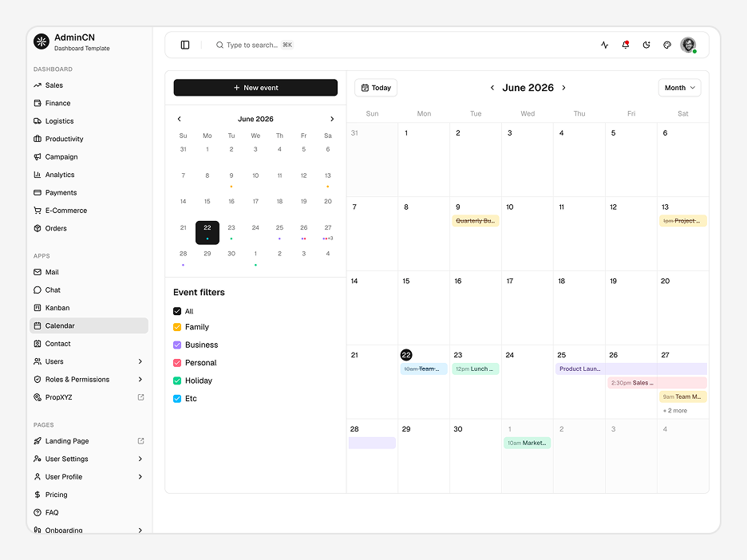Screen dimensions: 747x560
Task: Toggle the Personal filter checkbox
Action: 177,362
